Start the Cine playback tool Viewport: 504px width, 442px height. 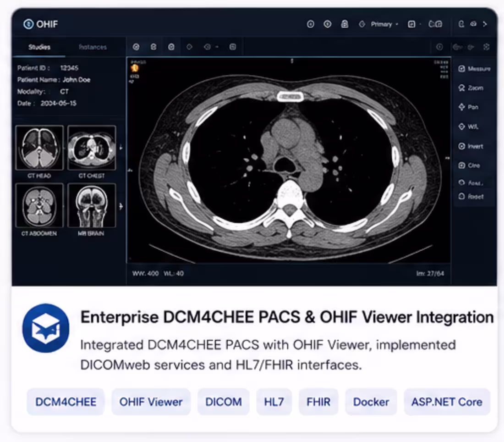[x=469, y=166]
